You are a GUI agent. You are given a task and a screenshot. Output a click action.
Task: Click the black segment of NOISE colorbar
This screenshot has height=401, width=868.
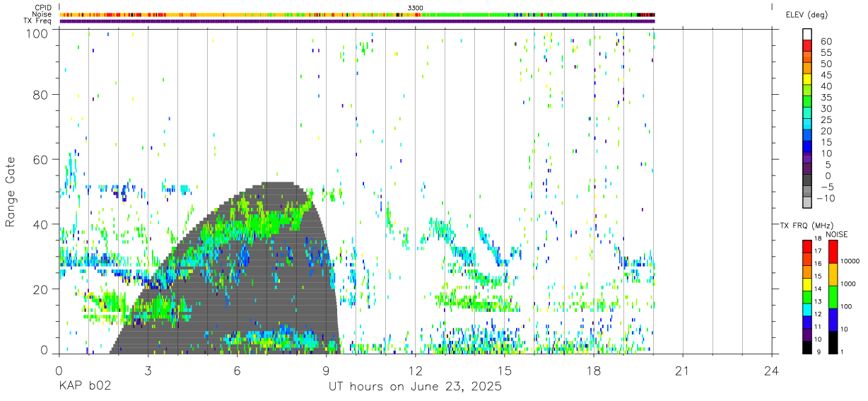click(833, 342)
